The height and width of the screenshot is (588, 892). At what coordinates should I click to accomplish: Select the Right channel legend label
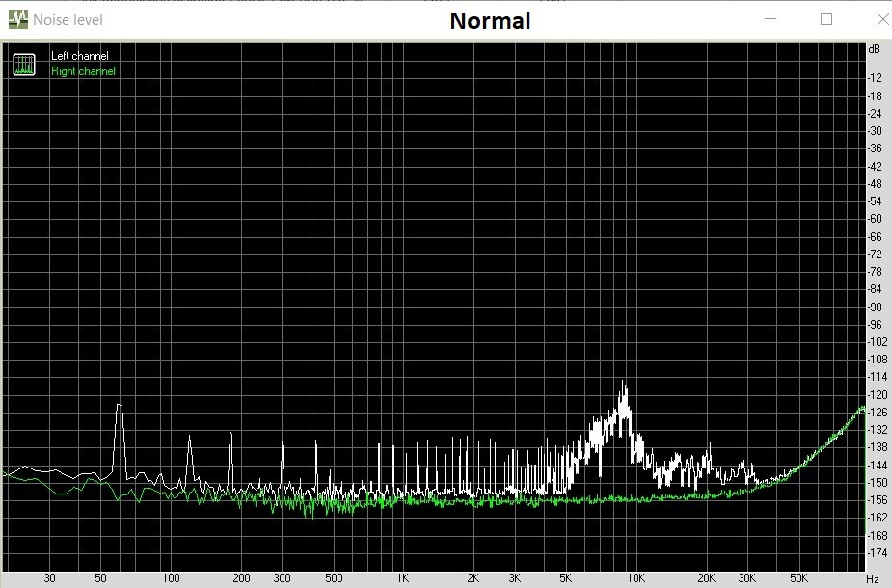[83, 71]
